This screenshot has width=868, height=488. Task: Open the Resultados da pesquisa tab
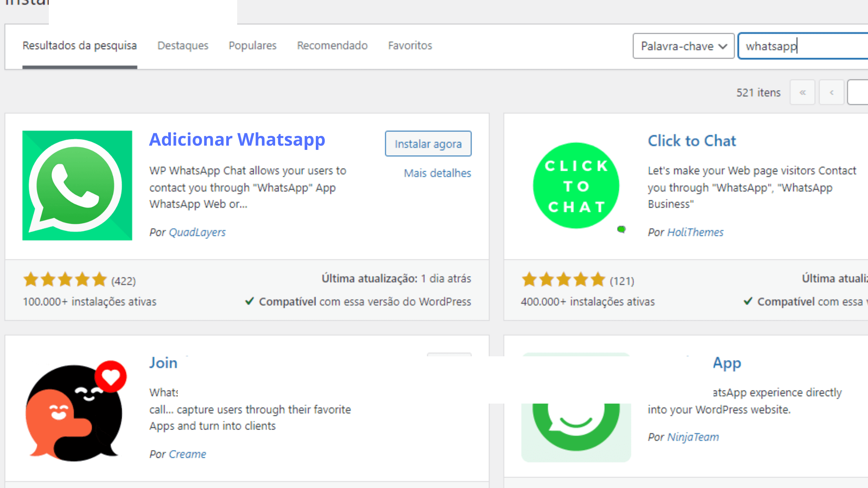[x=79, y=46]
